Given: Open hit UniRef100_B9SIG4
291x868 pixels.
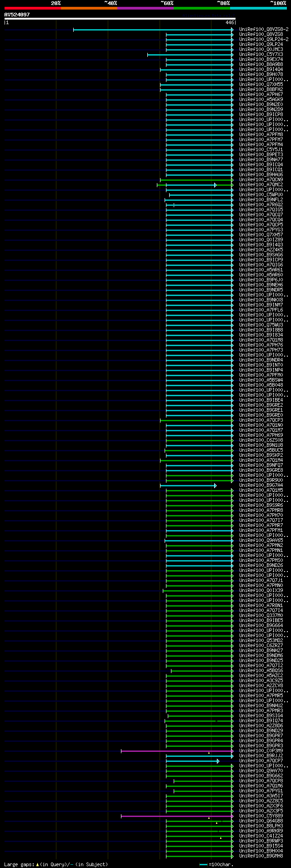Looking at the screenshot, I should pos(261,715).
